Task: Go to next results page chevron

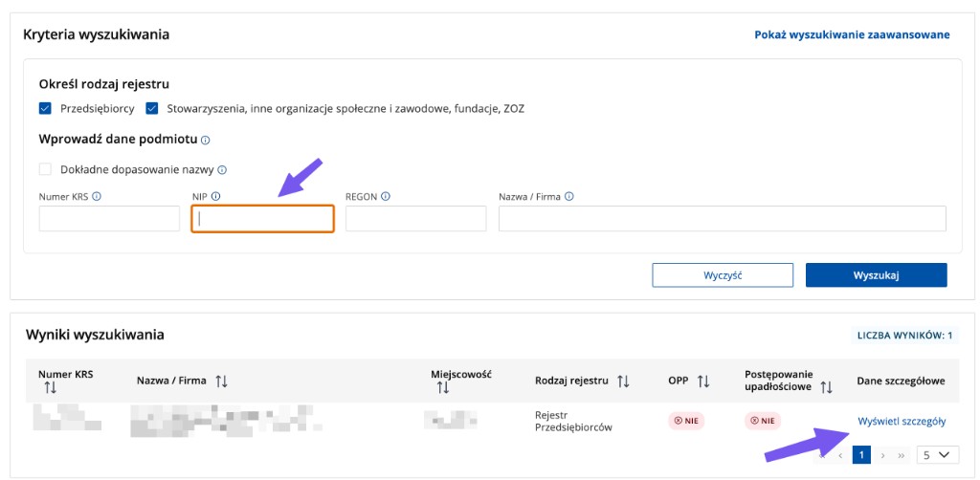Action: pos(882,456)
